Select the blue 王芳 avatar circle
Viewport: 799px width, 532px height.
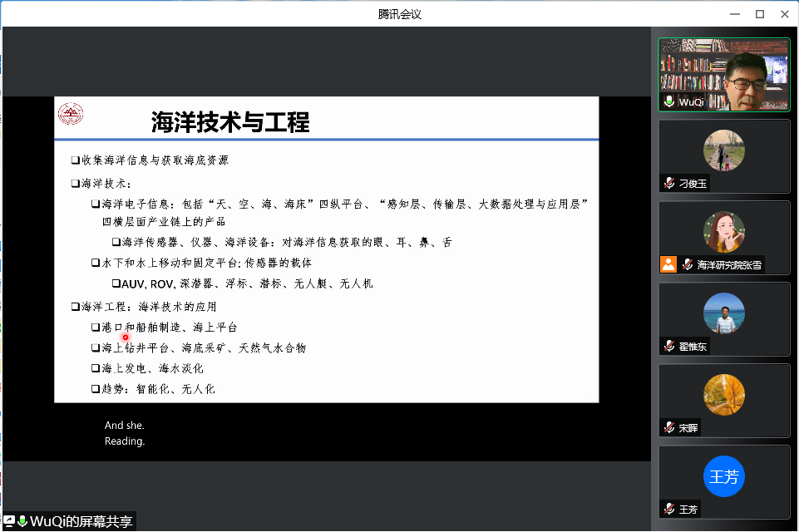[723, 476]
